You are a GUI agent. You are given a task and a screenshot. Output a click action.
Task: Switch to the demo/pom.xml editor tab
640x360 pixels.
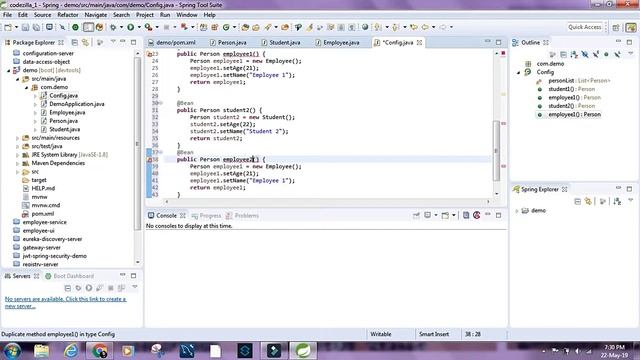click(x=172, y=42)
